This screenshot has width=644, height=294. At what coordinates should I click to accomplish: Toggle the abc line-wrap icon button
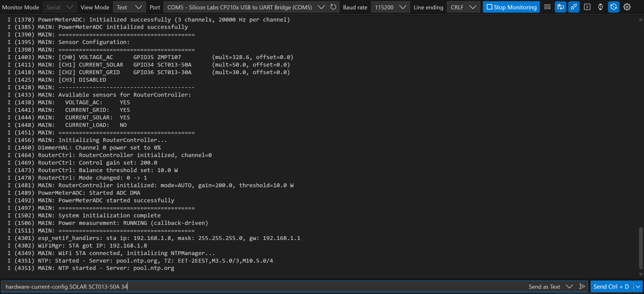[x=560, y=7]
